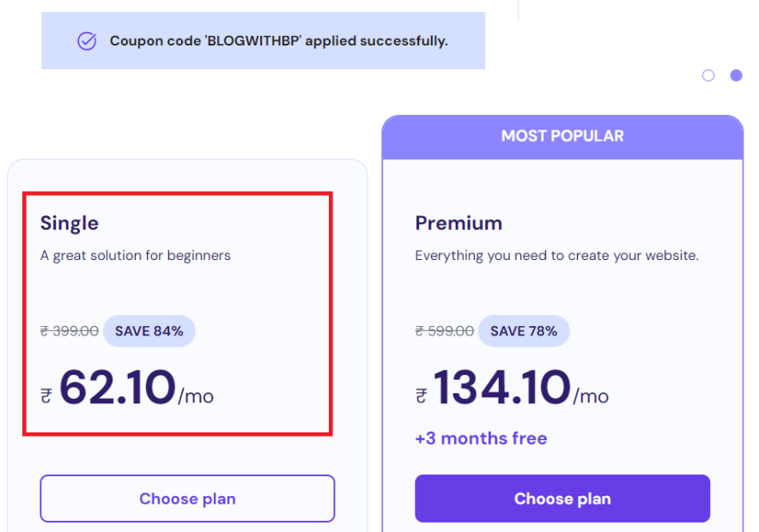Select the second filled carousel dot

tap(736, 76)
